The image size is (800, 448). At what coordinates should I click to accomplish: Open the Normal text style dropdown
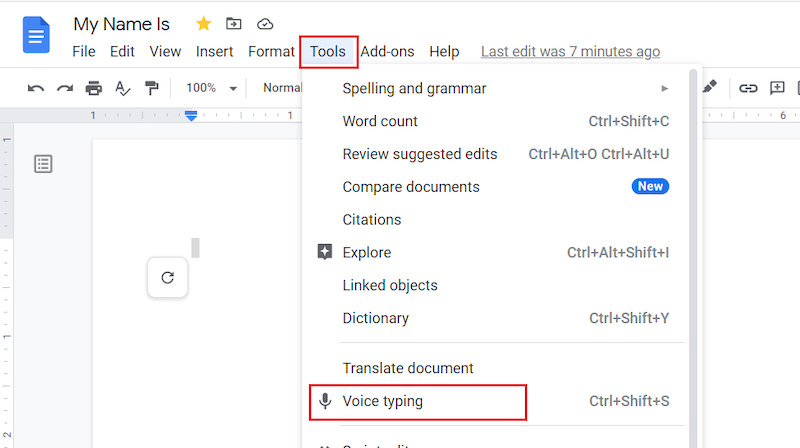click(282, 88)
